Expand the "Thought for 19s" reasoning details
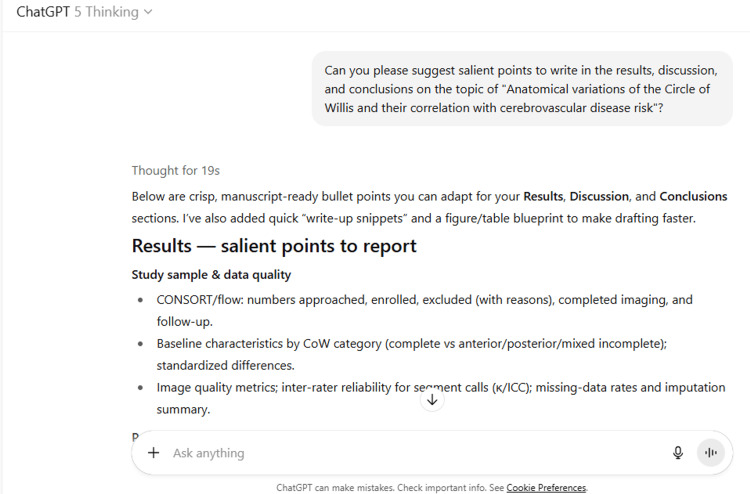Screen dimensions: 750x494 click(176, 171)
